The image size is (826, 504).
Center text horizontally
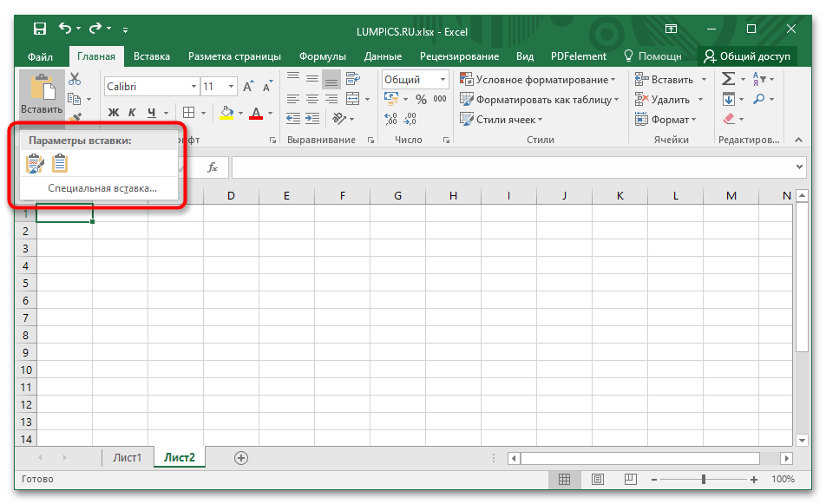[x=312, y=99]
